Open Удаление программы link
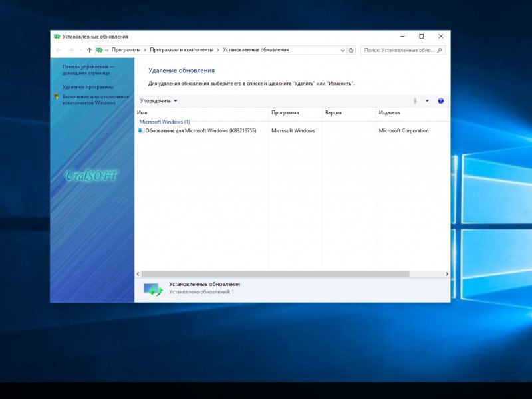Screen dimensions: 532x399 point(88,87)
